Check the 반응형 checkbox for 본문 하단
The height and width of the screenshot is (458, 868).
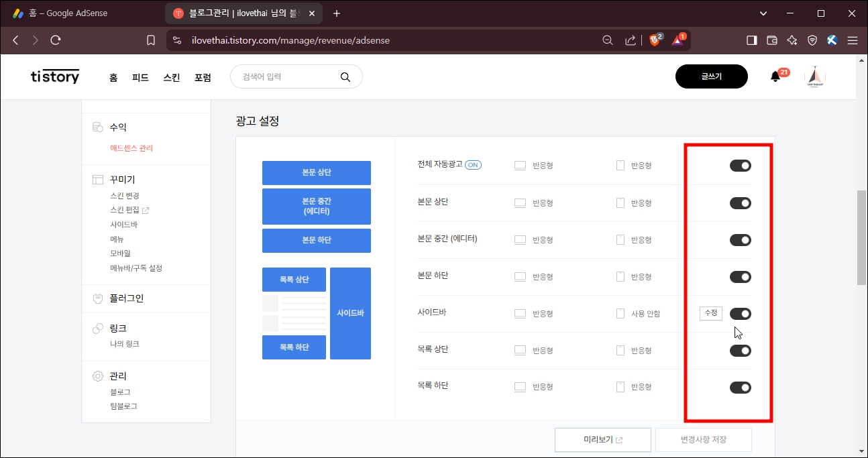520,276
